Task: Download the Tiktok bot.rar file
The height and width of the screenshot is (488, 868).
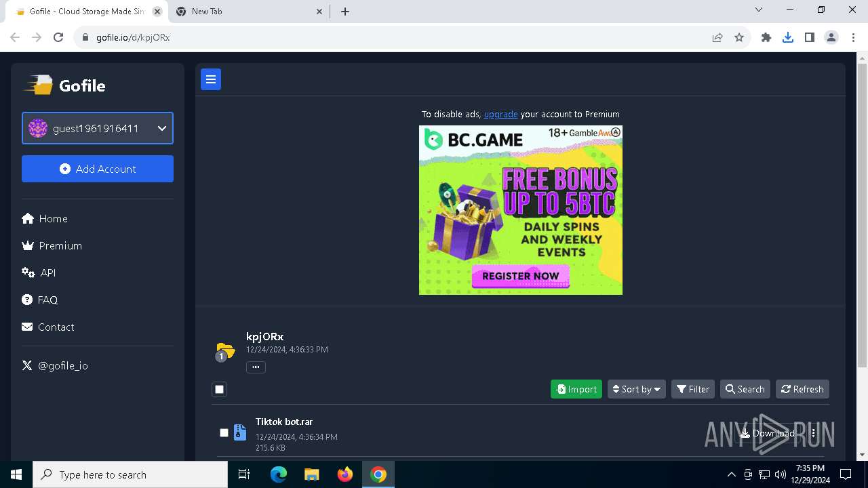Action: point(768,433)
